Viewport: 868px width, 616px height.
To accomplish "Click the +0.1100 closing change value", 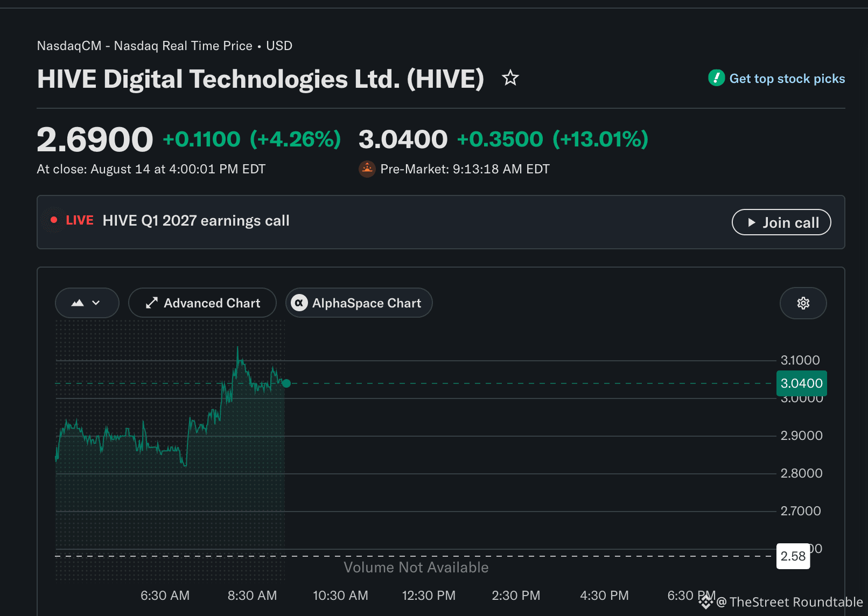I will pos(201,139).
